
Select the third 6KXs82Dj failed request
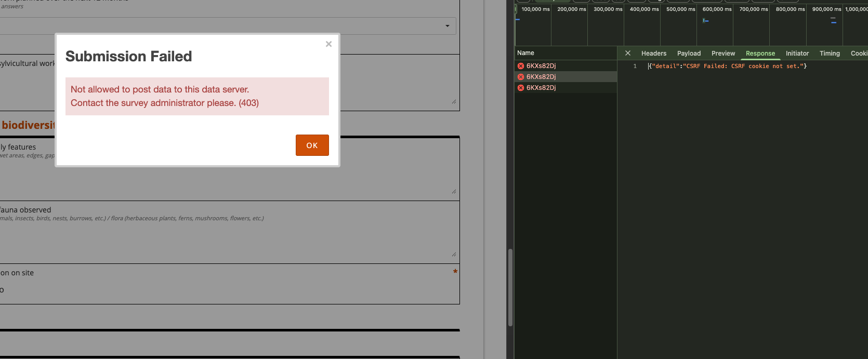(541, 88)
